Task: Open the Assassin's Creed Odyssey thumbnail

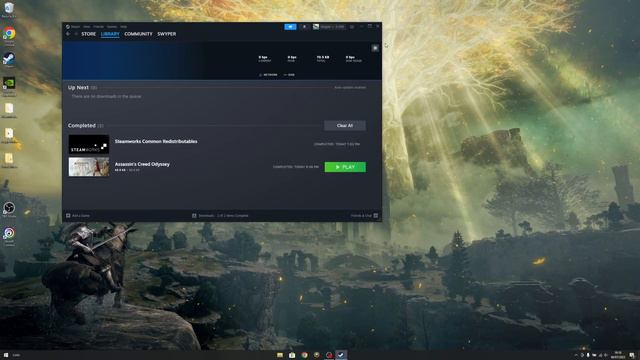Action: click(89, 167)
